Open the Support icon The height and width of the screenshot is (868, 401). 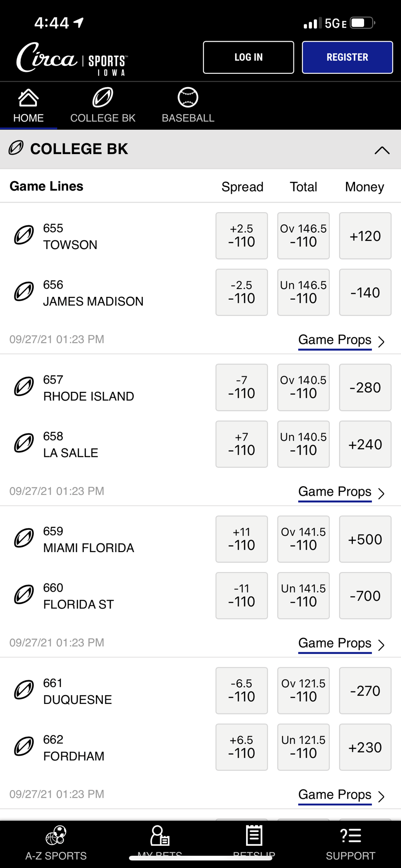coord(350,835)
